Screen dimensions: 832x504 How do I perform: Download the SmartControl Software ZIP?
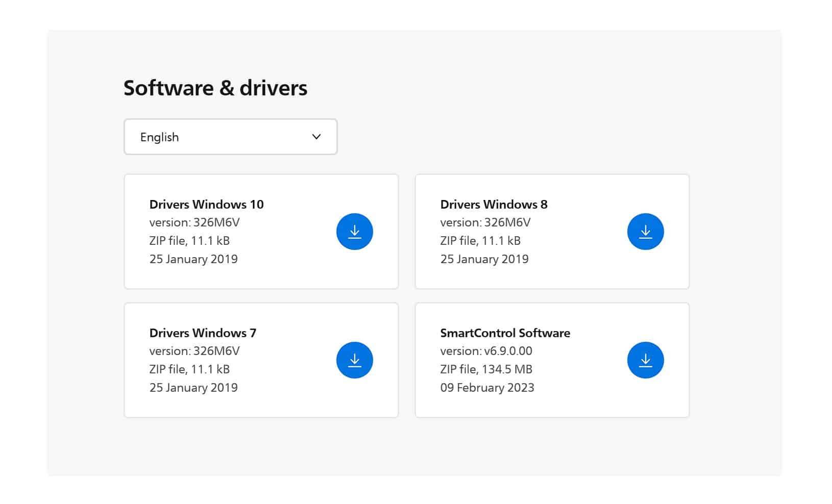tap(645, 360)
